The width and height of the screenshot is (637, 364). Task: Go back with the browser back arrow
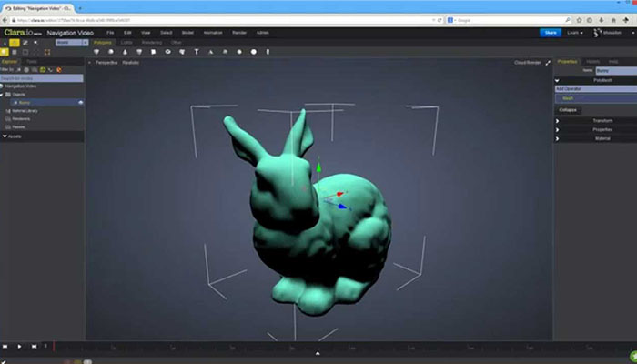click(x=5, y=20)
